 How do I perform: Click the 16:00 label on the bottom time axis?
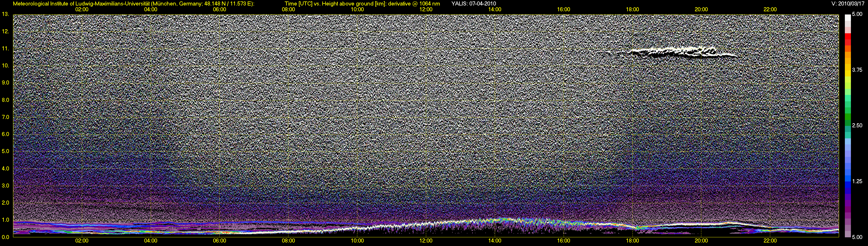(x=564, y=241)
